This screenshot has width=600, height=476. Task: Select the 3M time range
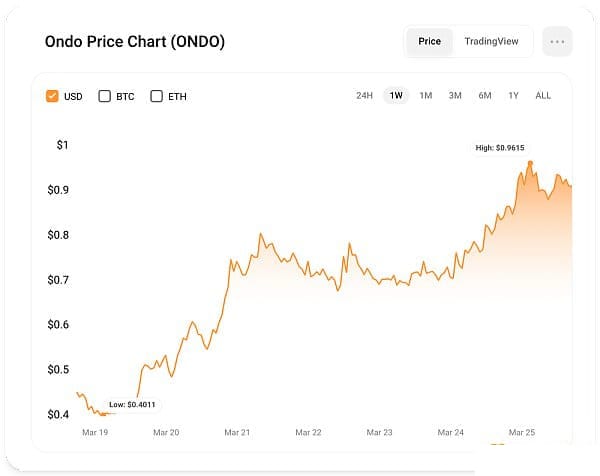click(x=455, y=96)
